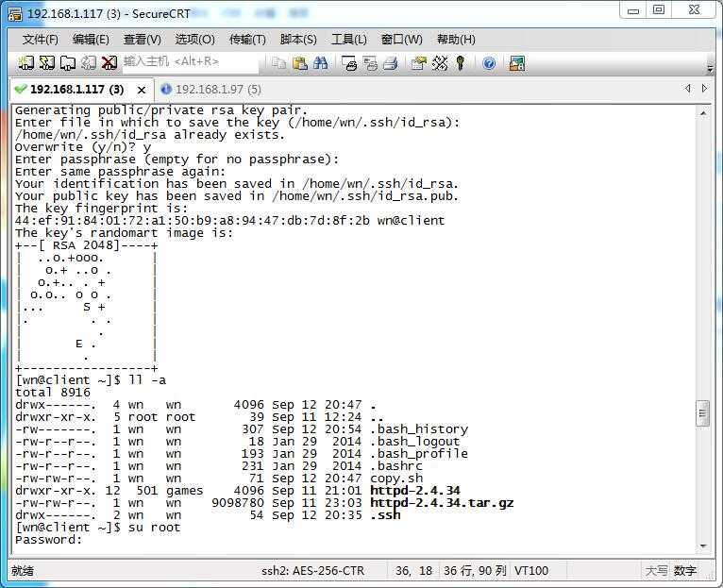The image size is (723, 588).
Task: Click the .bashrc filename
Action: click(396, 466)
